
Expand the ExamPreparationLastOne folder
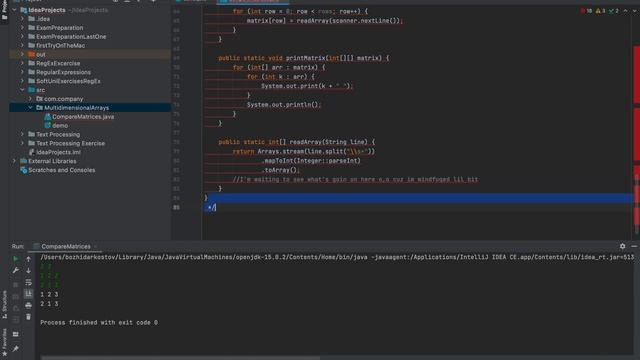pyautogui.click(x=22, y=36)
